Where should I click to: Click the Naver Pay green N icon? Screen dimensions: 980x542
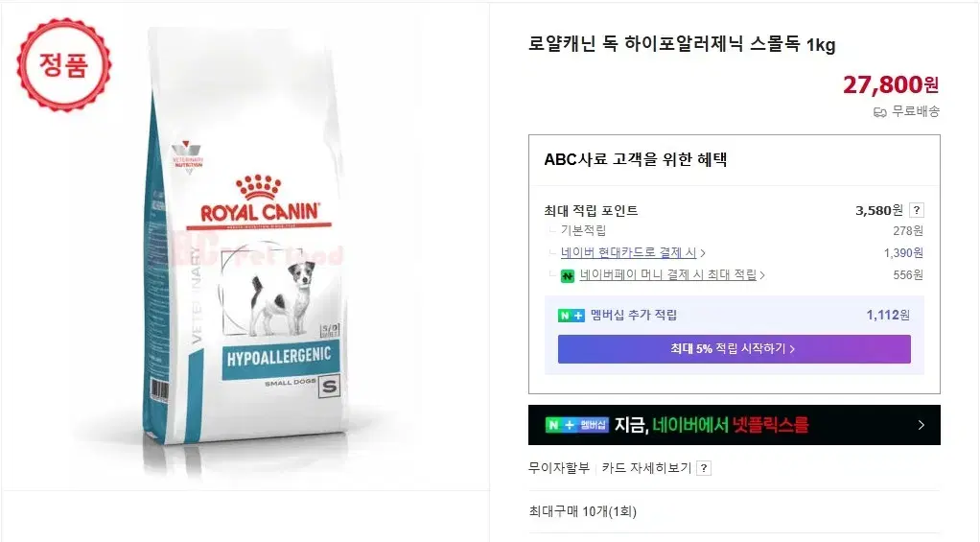(x=567, y=275)
